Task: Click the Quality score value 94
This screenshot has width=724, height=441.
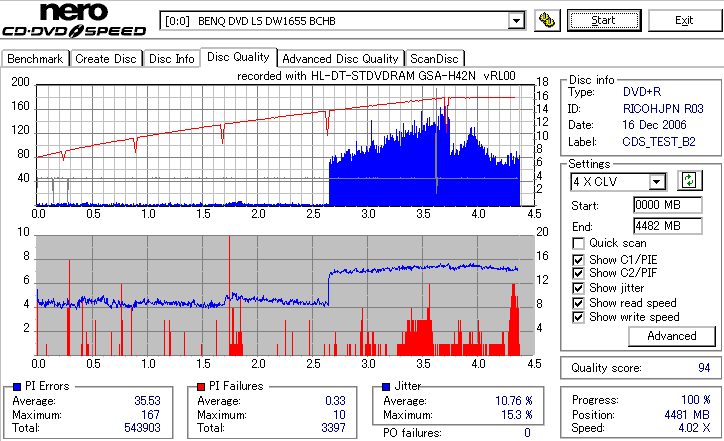Action: point(704,368)
